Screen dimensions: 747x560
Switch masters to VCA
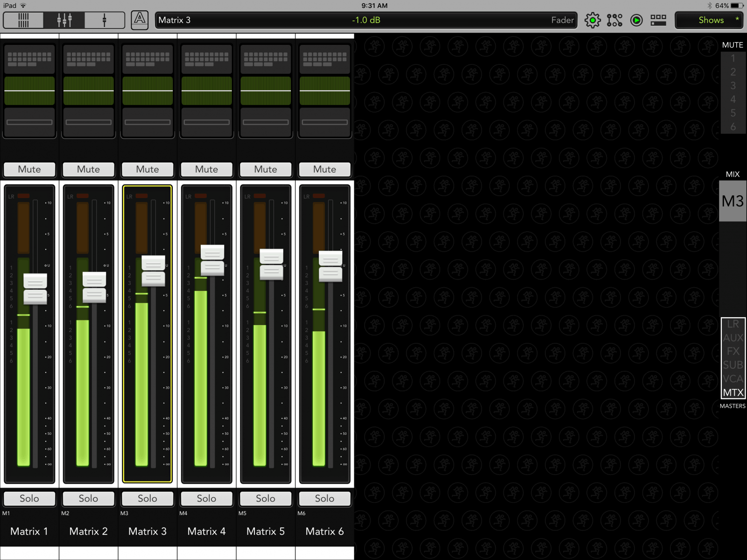(733, 379)
